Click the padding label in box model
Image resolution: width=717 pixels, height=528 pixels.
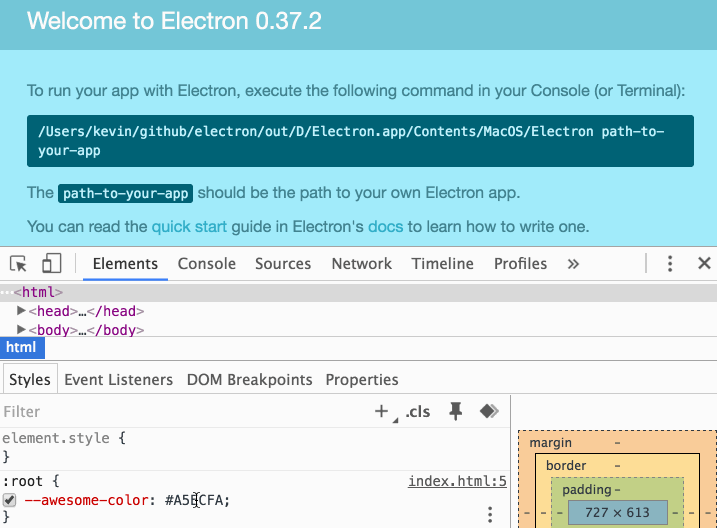587,490
